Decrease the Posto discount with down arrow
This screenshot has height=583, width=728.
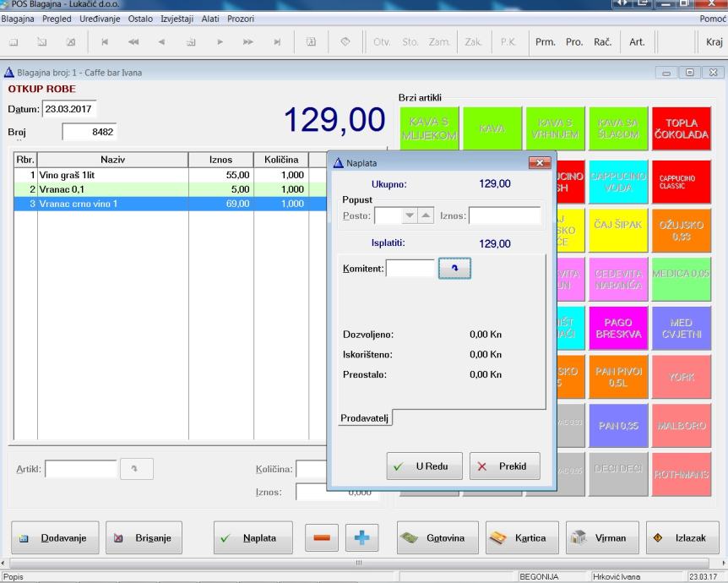410,215
